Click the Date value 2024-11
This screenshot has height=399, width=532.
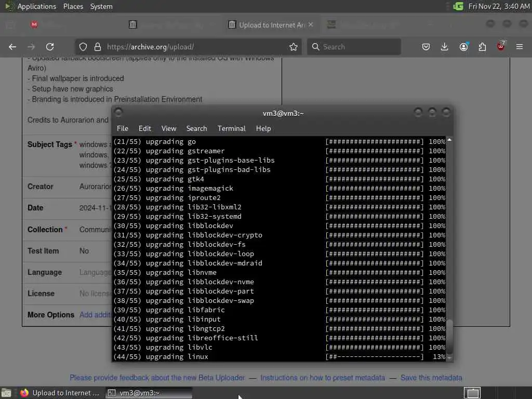tap(96, 208)
